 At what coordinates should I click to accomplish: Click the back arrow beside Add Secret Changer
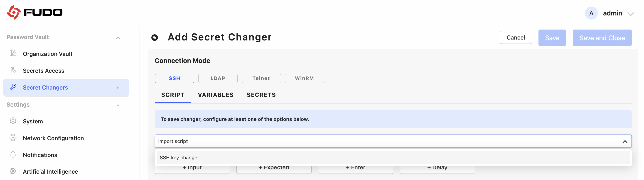155,37
